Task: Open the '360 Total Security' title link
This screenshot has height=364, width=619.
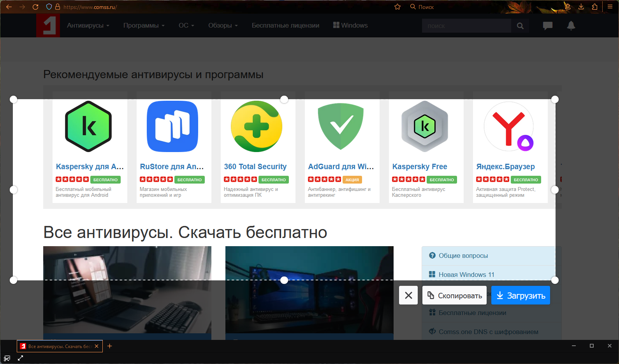Action: coord(255,166)
